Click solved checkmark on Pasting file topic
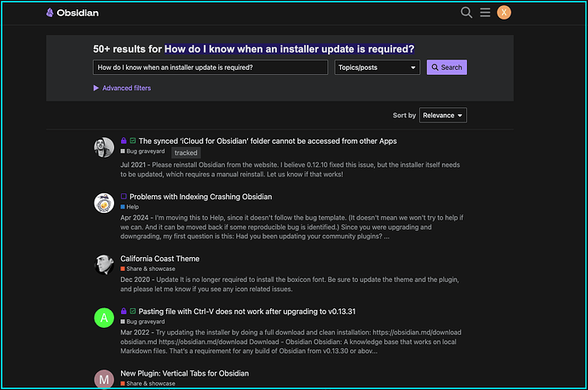The height and width of the screenshot is (390, 588). (x=133, y=311)
